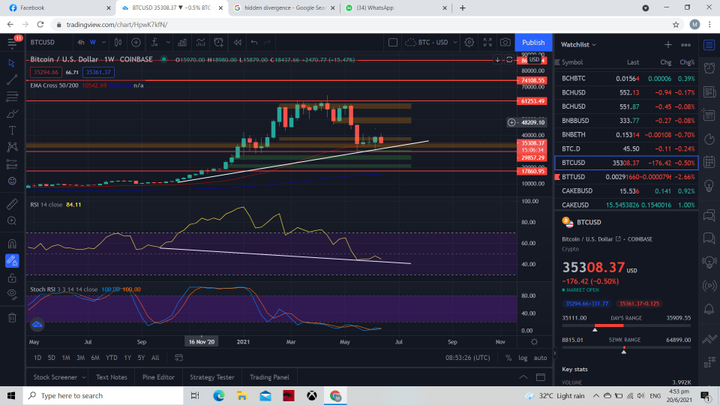The width and height of the screenshot is (720, 405).
Task: Set range to YTD
Action: (112, 358)
